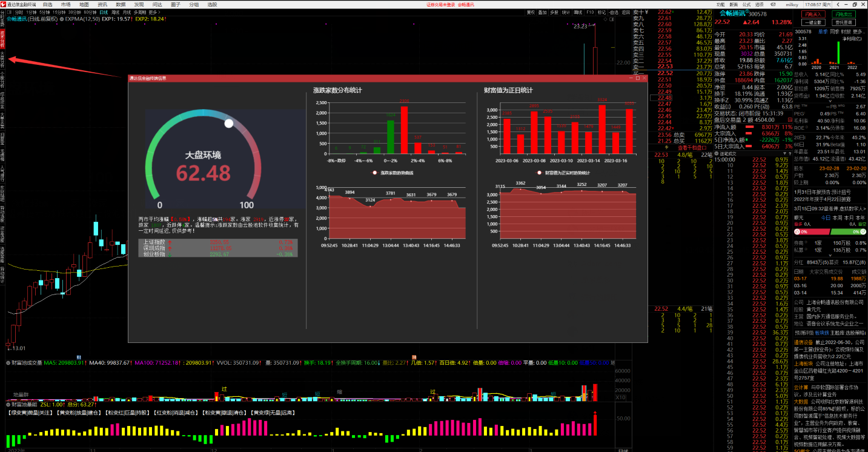The image size is (868, 452).
Task: Open 更多 next to 财报 in finance panel
Action: pyautogui.click(x=861, y=31)
